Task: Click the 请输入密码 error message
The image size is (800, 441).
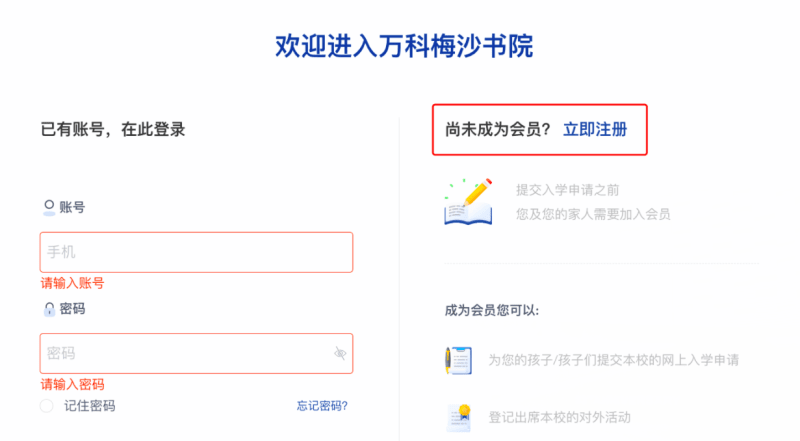Action: (72, 384)
